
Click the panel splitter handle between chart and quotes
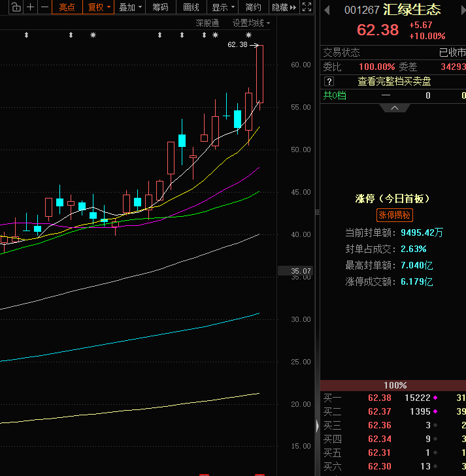click(317, 212)
